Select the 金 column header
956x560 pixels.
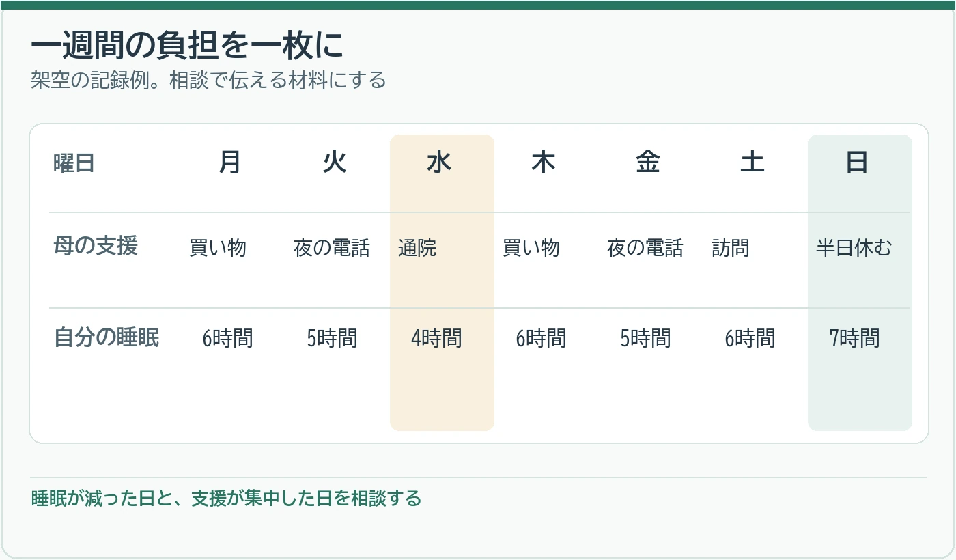648,163
